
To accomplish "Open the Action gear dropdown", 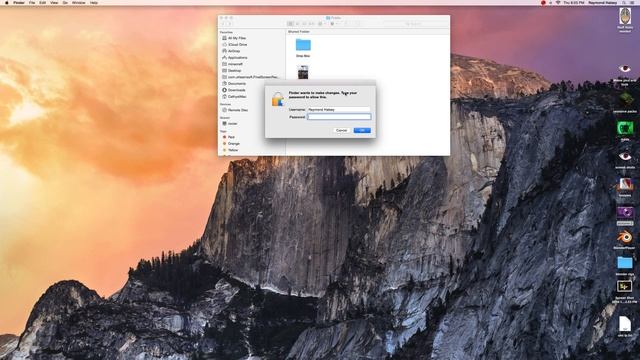I will click(x=334, y=24).
